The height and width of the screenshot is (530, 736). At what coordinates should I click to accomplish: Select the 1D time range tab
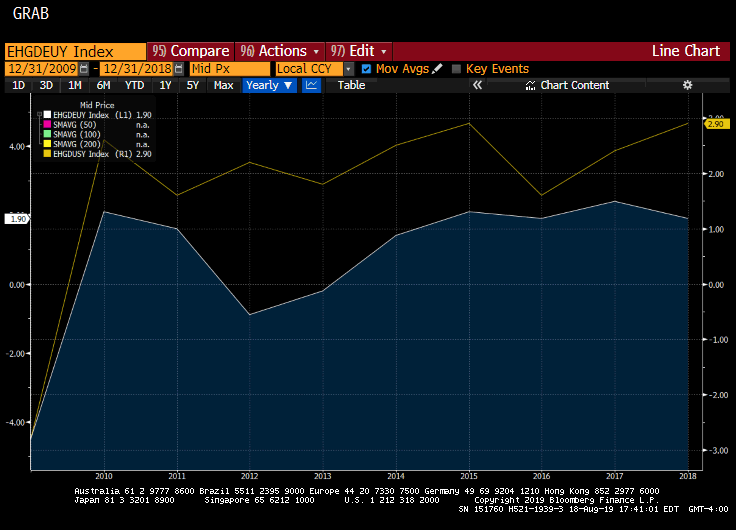pyautogui.click(x=18, y=85)
